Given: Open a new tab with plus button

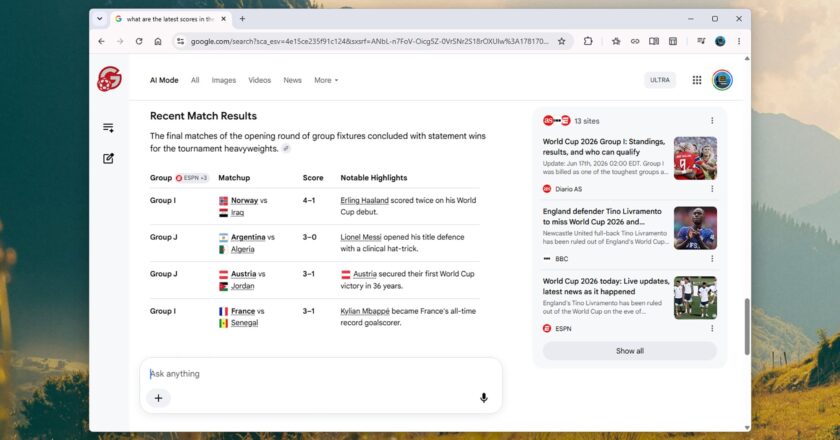Looking at the screenshot, I should 242,19.
